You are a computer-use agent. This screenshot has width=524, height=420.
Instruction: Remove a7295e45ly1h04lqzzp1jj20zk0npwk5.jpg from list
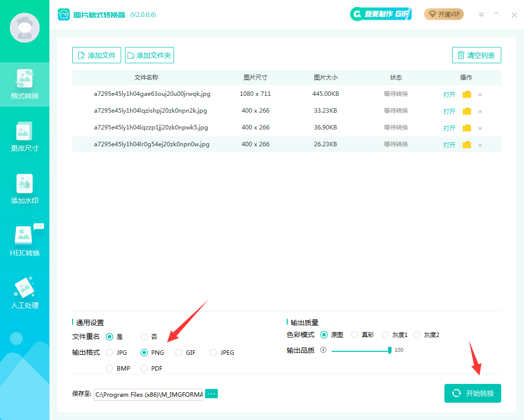[480, 128]
